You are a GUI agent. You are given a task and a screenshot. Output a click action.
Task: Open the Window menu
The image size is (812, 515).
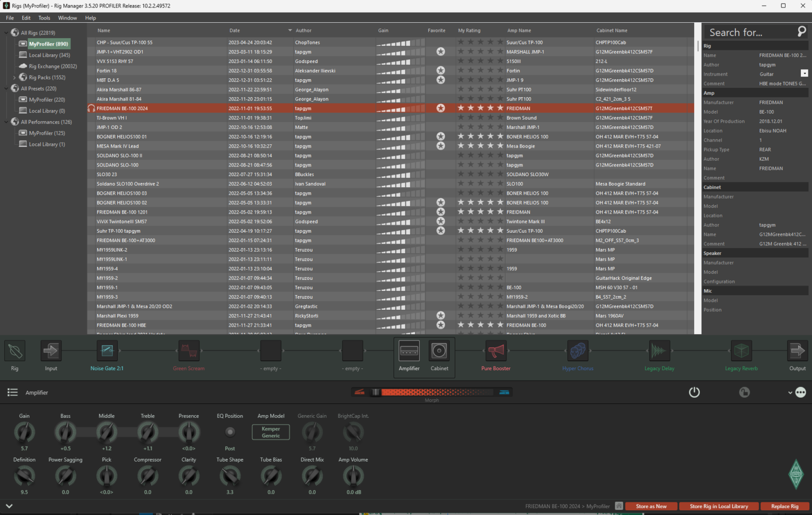pyautogui.click(x=67, y=18)
